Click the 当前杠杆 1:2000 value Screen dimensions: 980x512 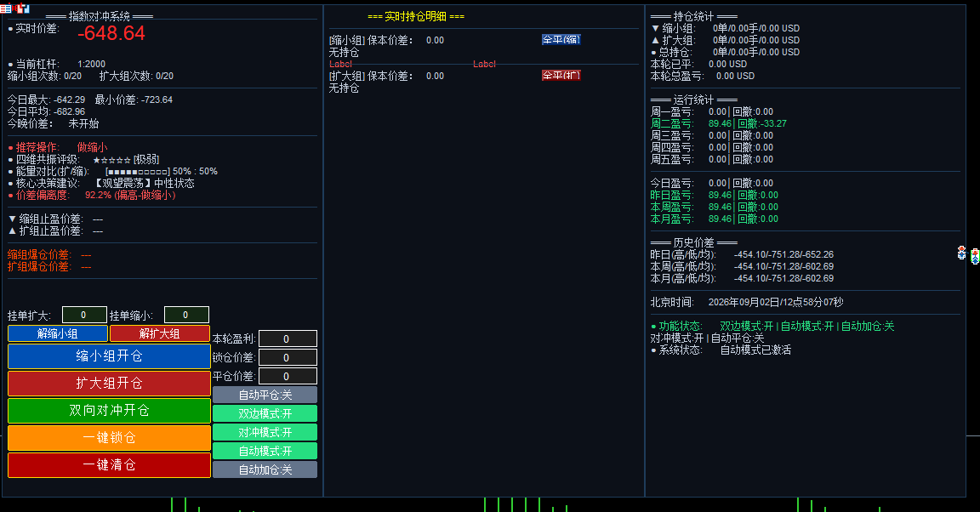click(91, 64)
